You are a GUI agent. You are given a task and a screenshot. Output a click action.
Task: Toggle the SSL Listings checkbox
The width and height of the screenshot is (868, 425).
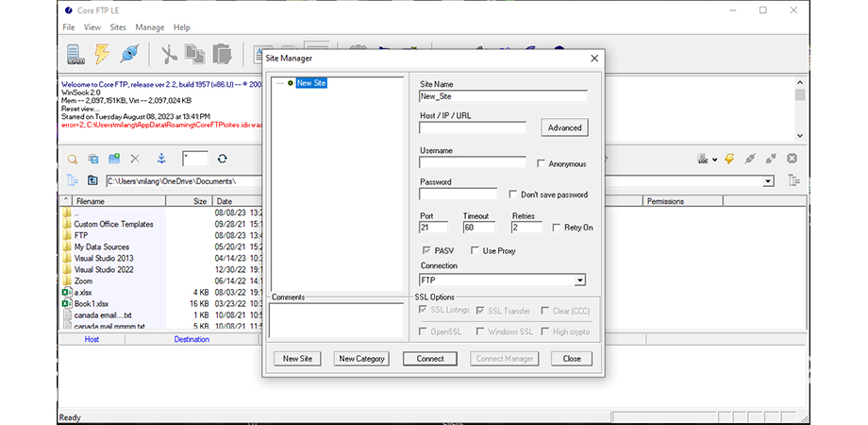tap(423, 311)
